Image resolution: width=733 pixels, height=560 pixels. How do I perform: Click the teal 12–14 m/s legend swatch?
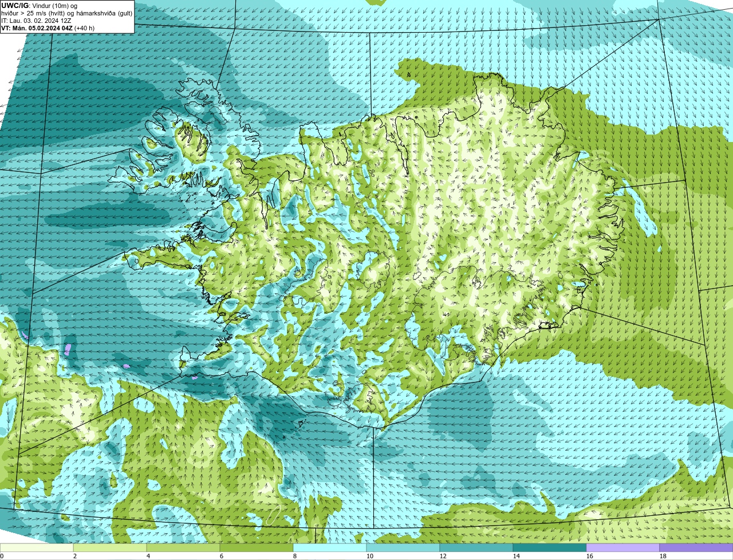click(x=476, y=547)
